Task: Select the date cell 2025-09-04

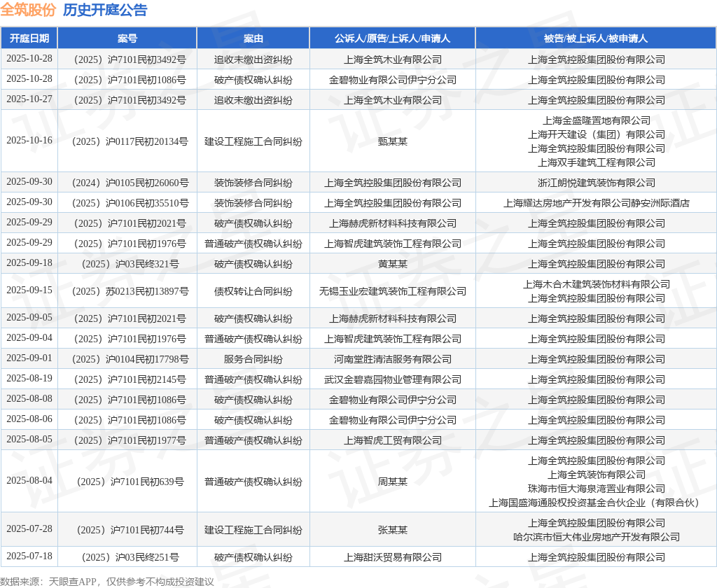Action: [29, 338]
